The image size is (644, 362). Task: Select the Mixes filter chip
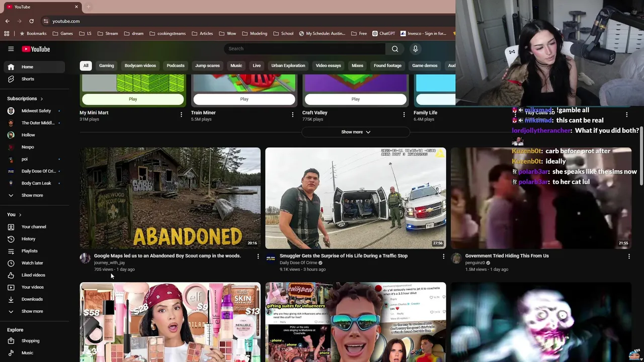tap(357, 65)
